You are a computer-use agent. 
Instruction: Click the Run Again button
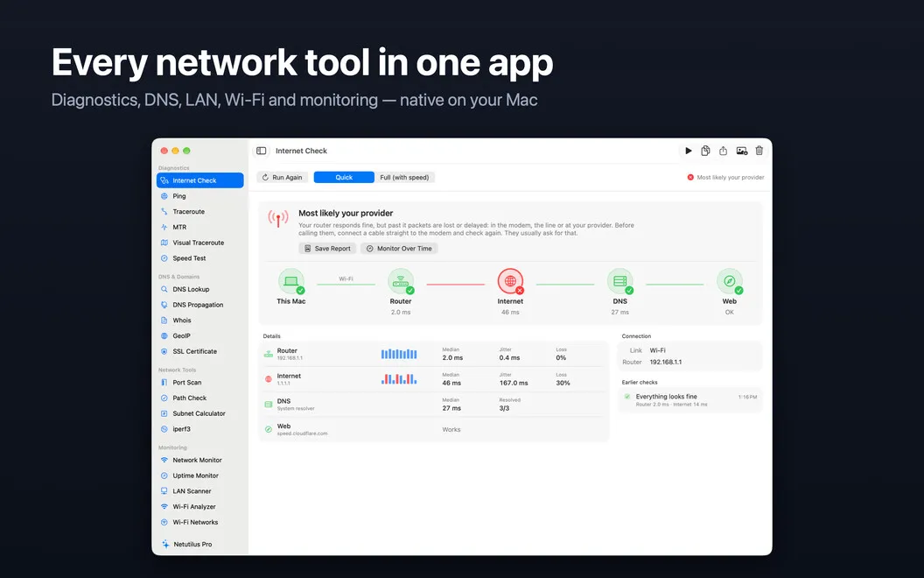point(283,178)
